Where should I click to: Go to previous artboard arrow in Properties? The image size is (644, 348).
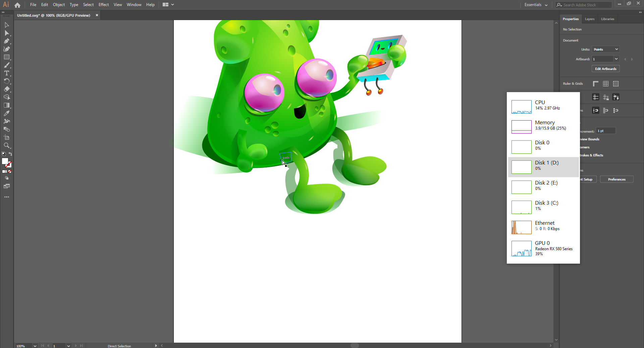625,59
